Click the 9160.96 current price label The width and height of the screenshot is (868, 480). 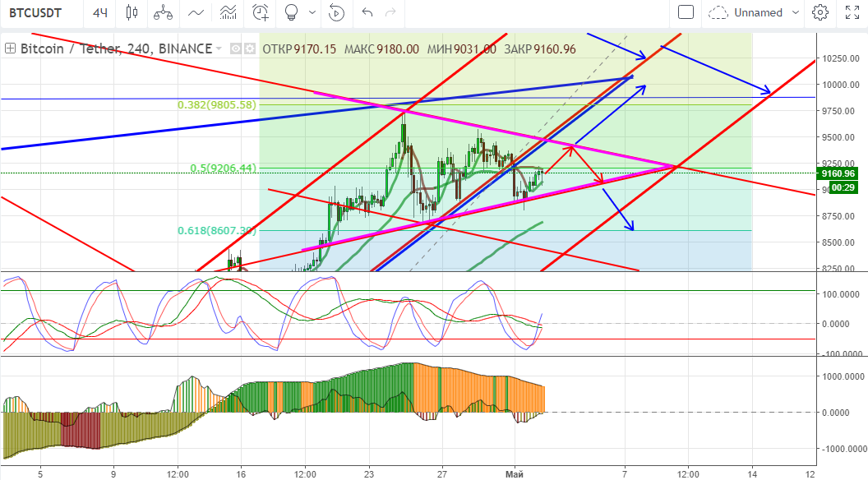(839, 173)
